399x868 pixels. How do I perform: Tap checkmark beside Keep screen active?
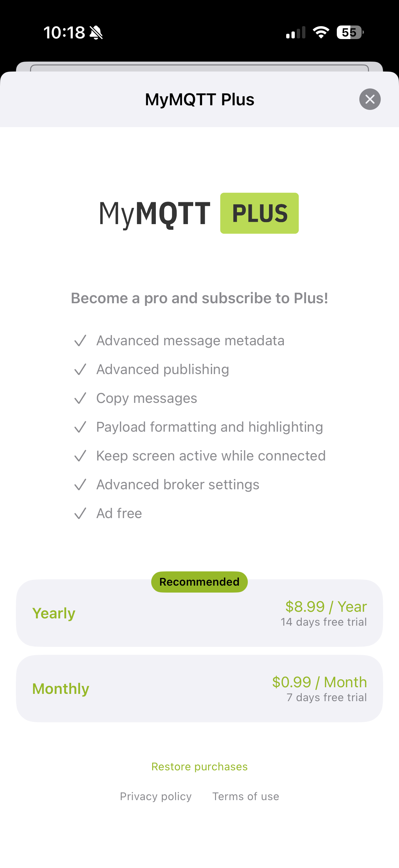[x=80, y=456]
